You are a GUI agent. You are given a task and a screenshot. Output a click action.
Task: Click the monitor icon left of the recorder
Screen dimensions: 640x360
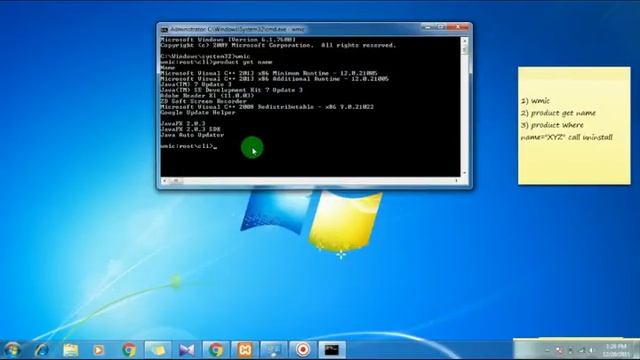(273, 350)
